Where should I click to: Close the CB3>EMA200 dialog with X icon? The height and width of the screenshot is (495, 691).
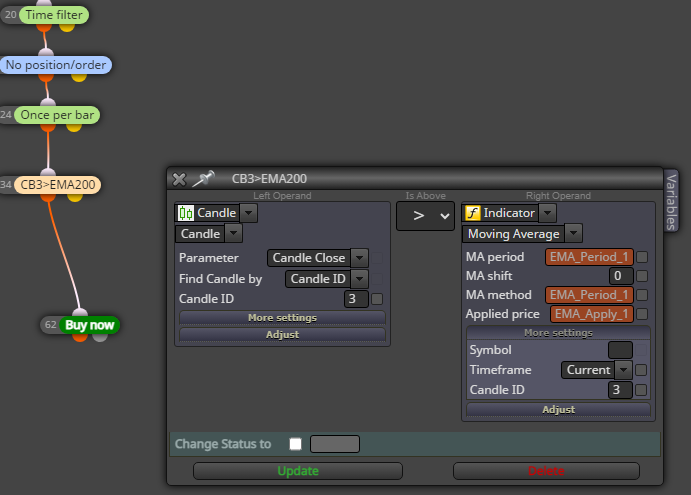click(x=179, y=179)
